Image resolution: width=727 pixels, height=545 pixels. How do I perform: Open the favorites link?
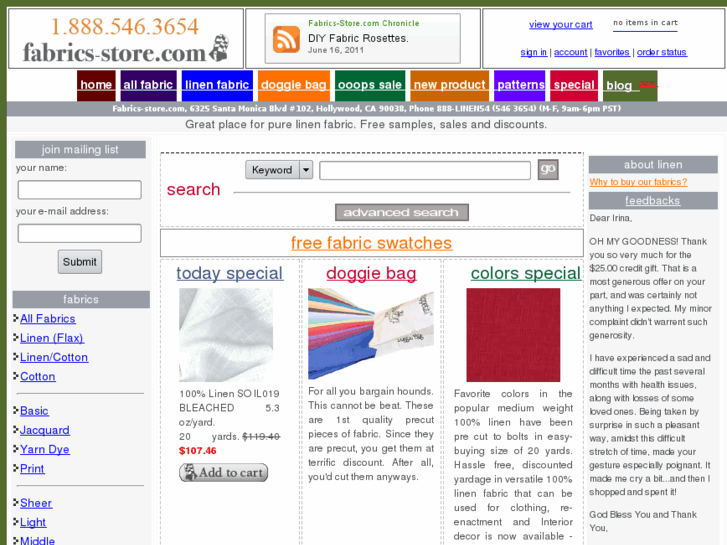click(612, 52)
